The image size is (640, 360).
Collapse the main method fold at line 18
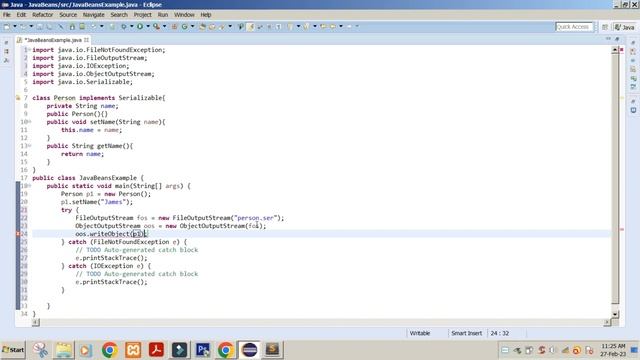pos(29,186)
